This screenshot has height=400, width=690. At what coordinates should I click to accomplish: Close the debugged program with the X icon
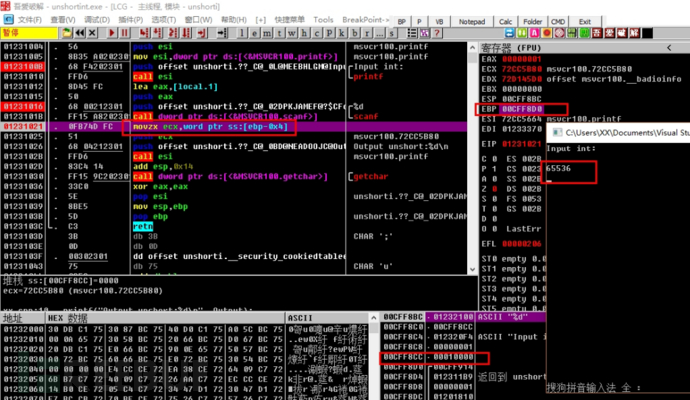pos(92,33)
